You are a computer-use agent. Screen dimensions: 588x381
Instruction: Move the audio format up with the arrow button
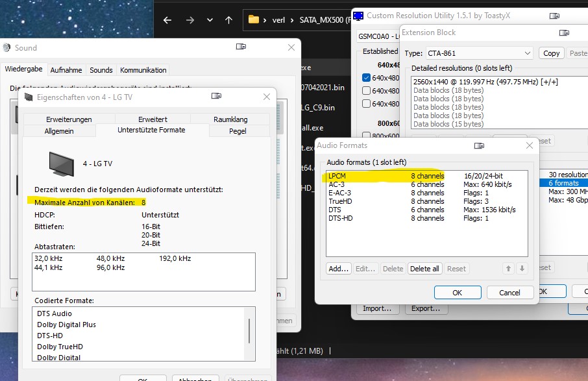[508, 269]
